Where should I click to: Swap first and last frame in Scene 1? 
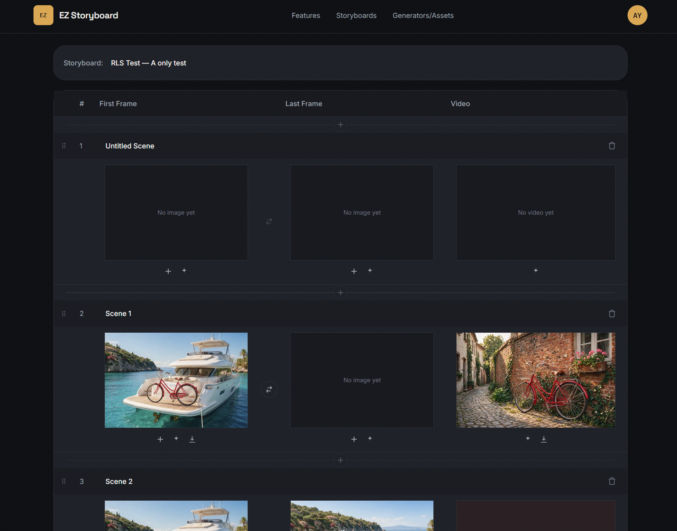click(x=269, y=389)
